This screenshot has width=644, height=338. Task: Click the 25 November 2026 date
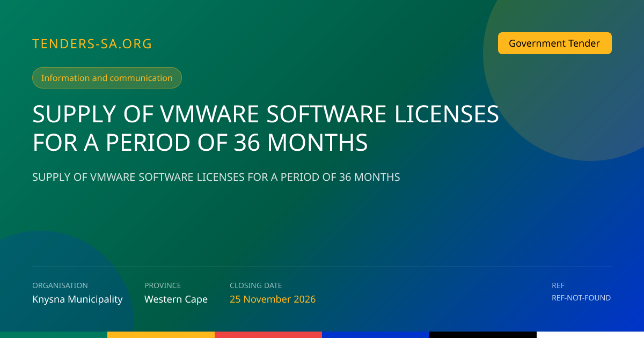pyautogui.click(x=273, y=299)
